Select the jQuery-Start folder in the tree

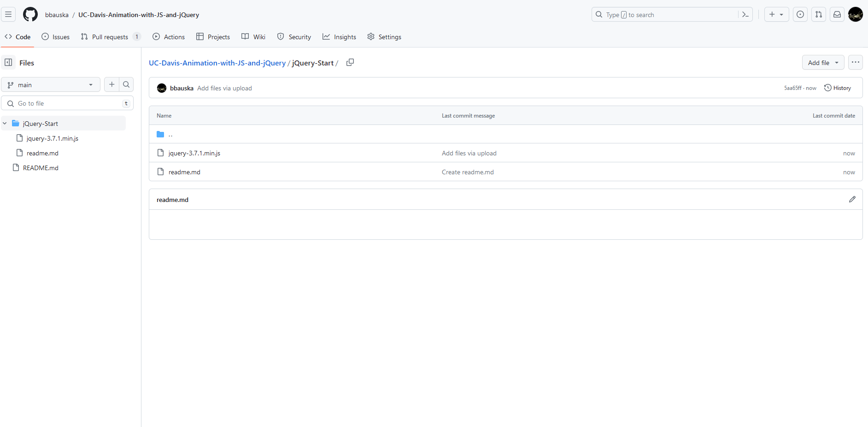click(64, 123)
